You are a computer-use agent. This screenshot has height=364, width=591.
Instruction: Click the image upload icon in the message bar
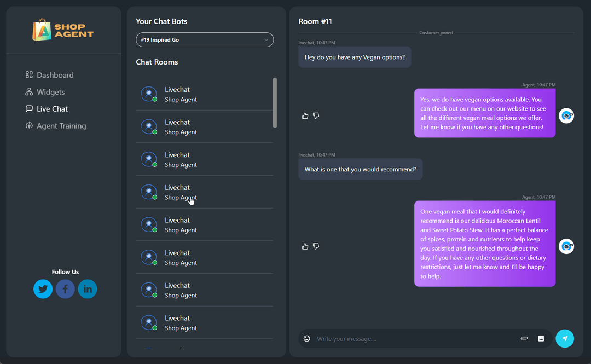tap(541, 338)
